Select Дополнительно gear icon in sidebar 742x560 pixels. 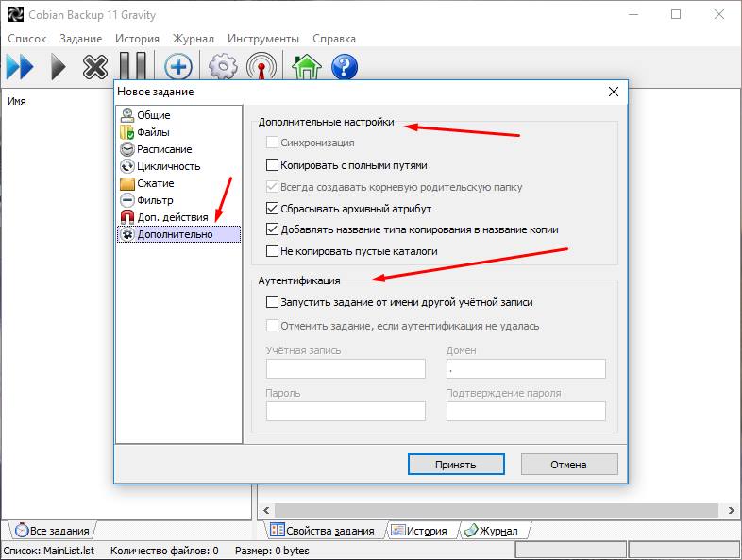[126, 234]
